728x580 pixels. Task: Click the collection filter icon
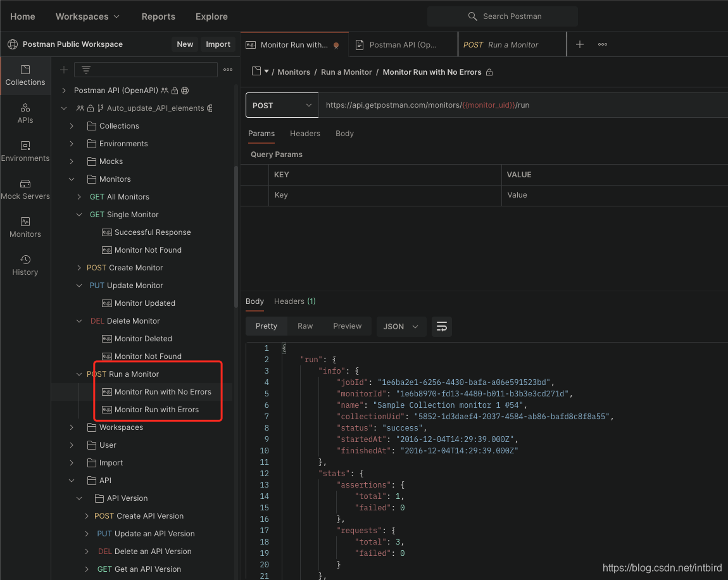click(x=86, y=70)
